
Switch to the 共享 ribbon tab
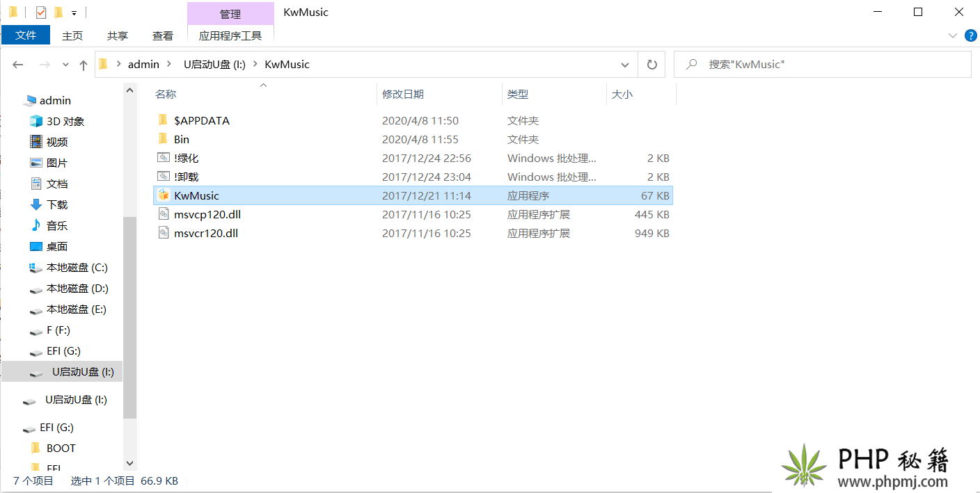[x=118, y=35]
